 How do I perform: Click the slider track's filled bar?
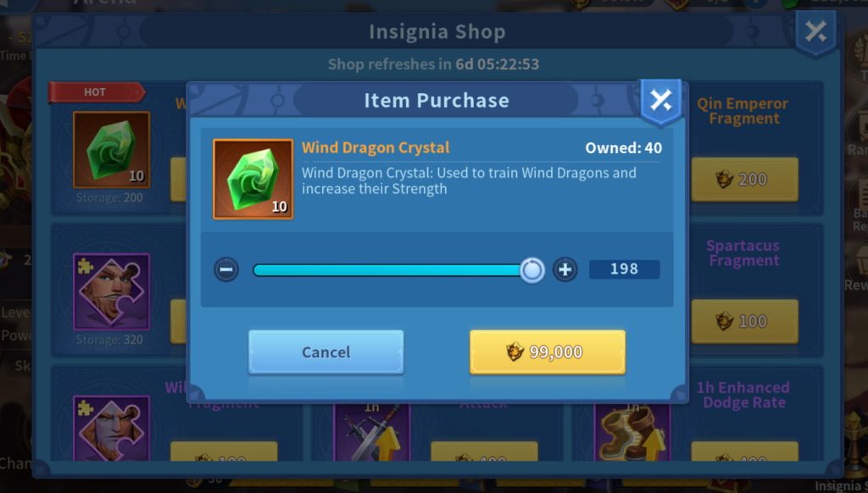tap(387, 270)
